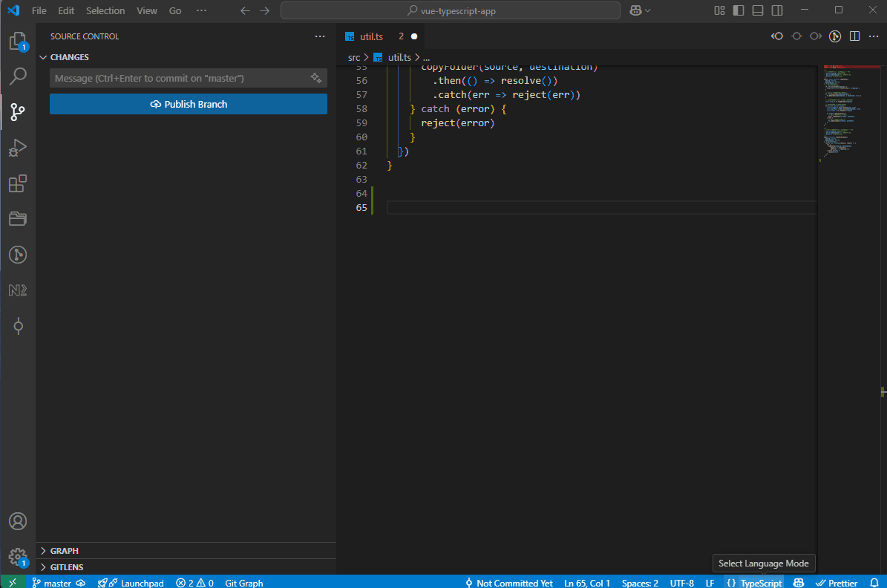Open Launchpad in status bar
Screen dimensions: 887x588
pos(131,582)
